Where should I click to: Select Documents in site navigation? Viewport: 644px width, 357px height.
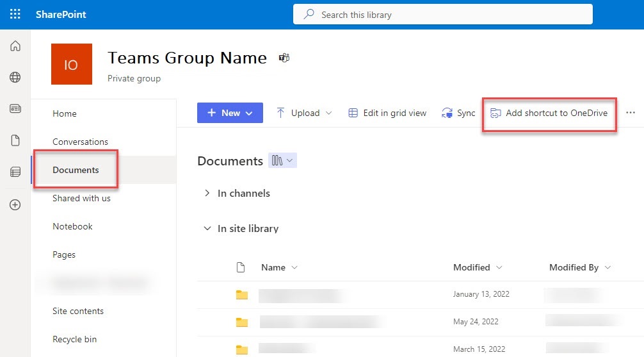pyautogui.click(x=76, y=170)
